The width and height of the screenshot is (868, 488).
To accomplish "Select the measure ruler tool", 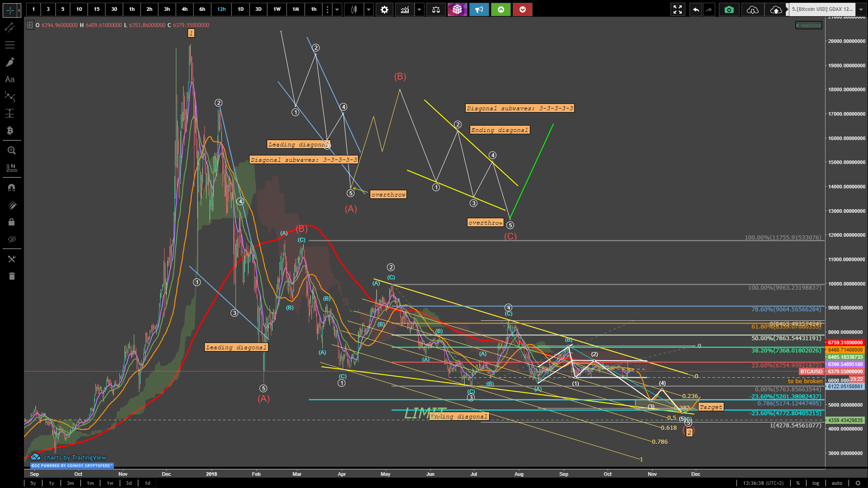I will (x=12, y=168).
